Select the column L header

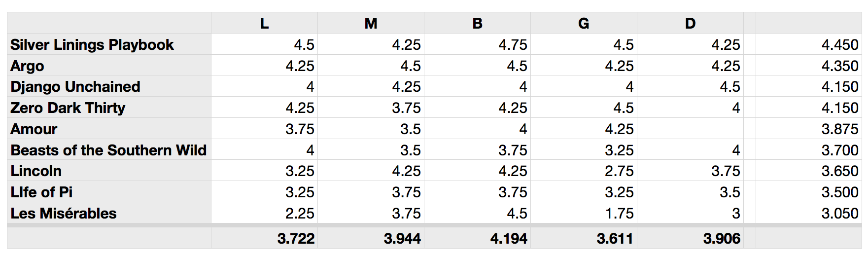tap(264, 23)
